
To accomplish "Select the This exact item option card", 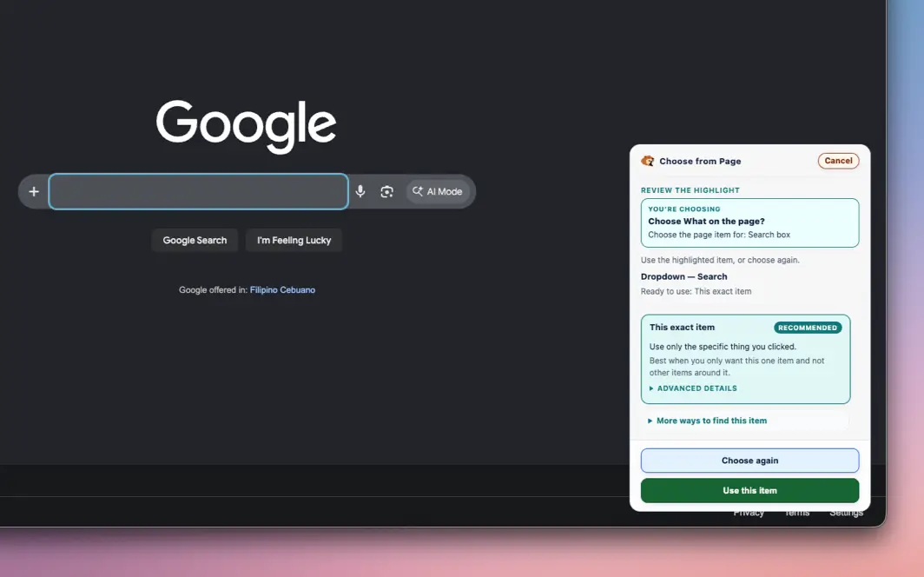I will pos(745,359).
